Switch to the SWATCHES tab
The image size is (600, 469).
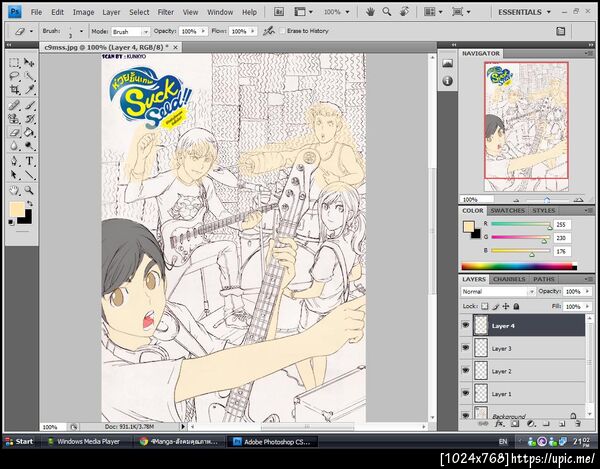(x=507, y=211)
